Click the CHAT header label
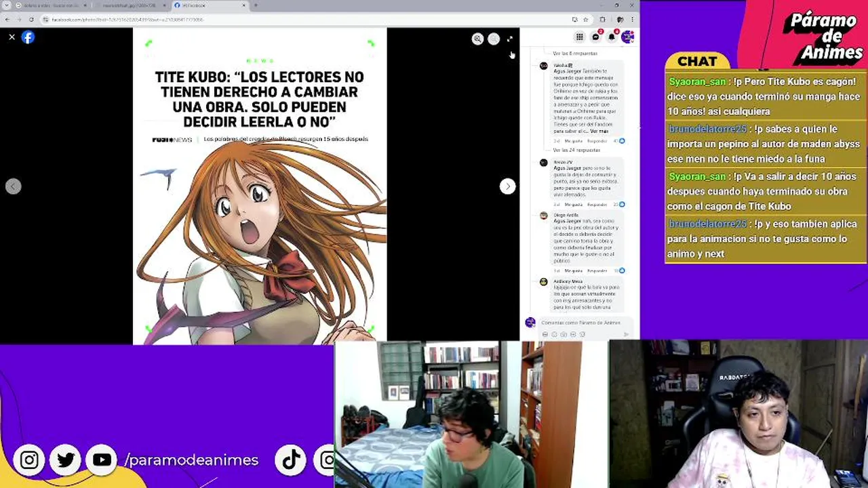This screenshot has width=868, height=488. pos(697,62)
